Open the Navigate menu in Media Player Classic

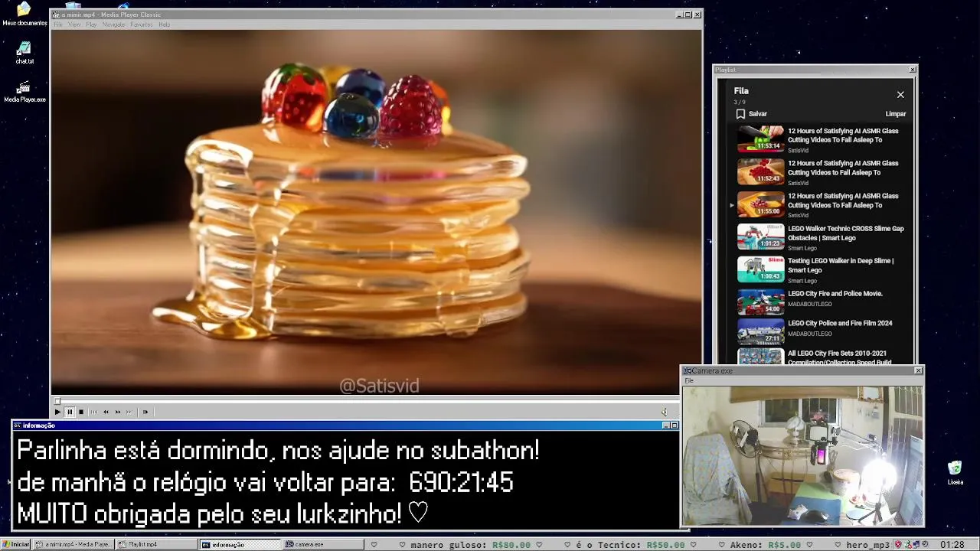point(113,24)
